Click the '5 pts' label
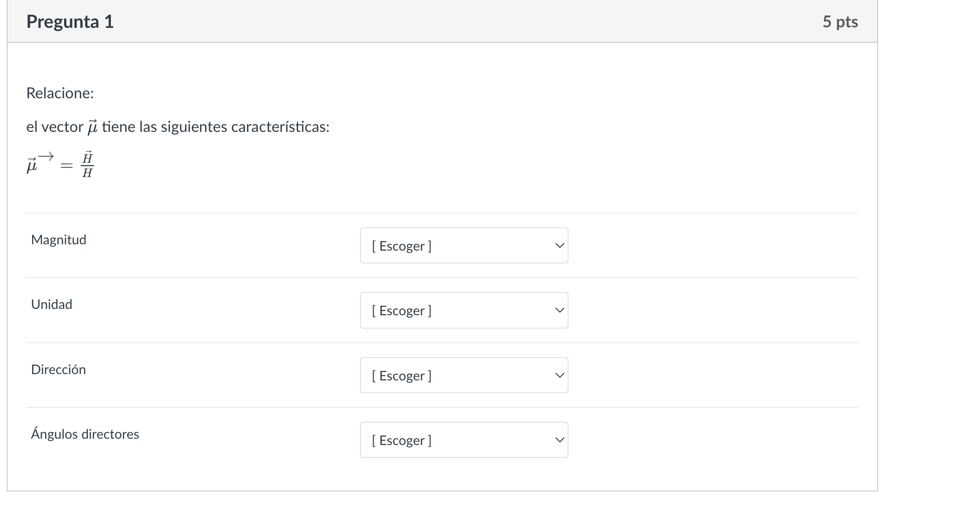The width and height of the screenshot is (980, 517). [x=840, y=22]
